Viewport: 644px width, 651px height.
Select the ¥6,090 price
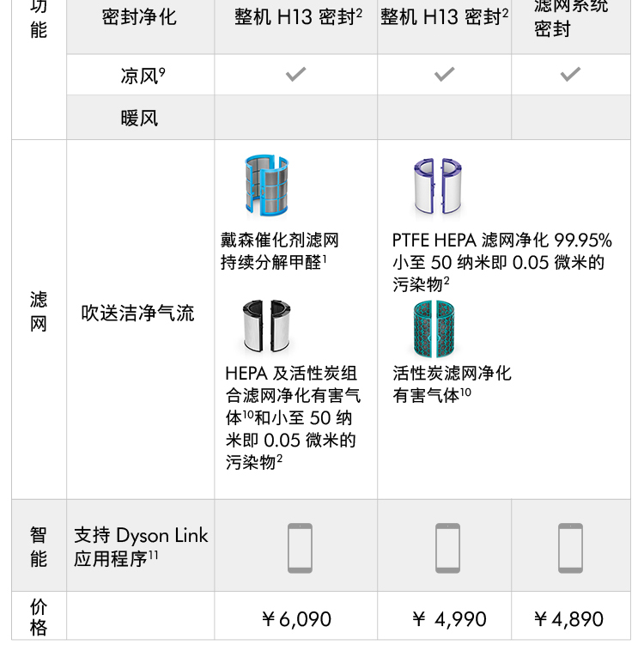tap(296, 619)
